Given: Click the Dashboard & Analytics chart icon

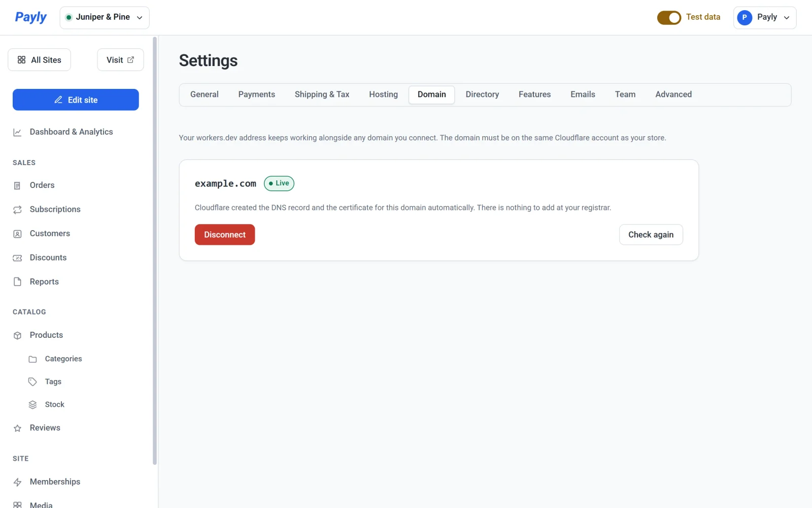Looking at the screenshot, I should 17,132.
